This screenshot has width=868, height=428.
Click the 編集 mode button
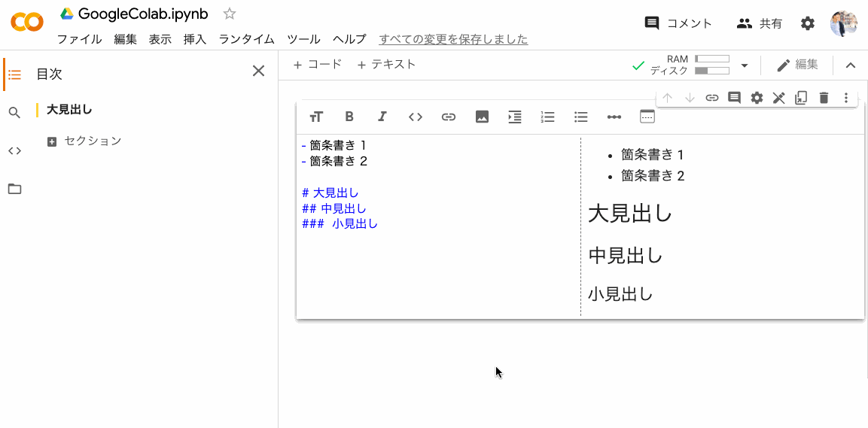click(x=797, y=65)
